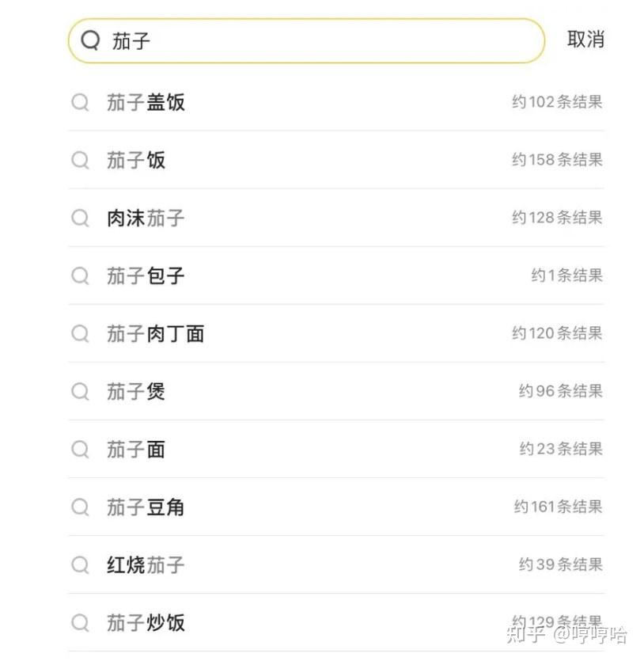644x661 pixels.
Task: Click search icon beside 茄子肉丁面
Action: 81,333
